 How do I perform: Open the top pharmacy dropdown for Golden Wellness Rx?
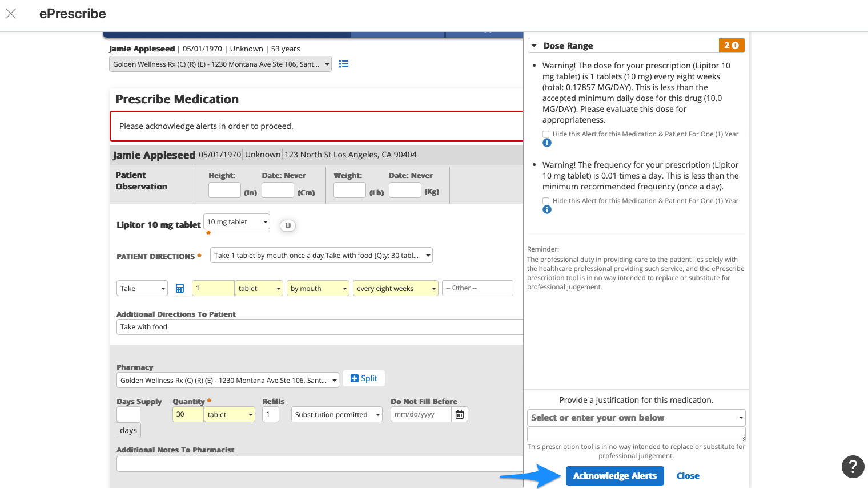point(220,64)
